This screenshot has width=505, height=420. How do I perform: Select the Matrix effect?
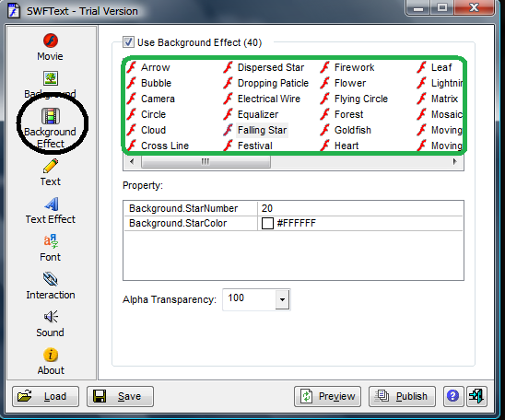[x=438, y=99]
